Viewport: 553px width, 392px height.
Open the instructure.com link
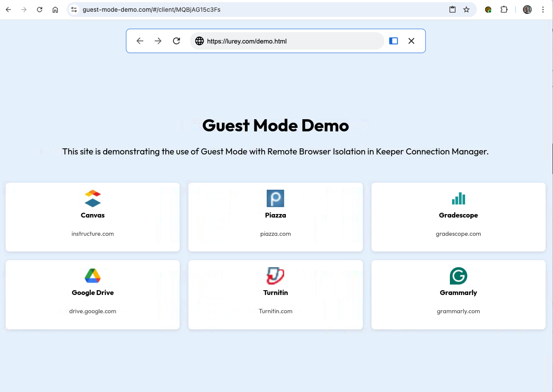point(93,234)
